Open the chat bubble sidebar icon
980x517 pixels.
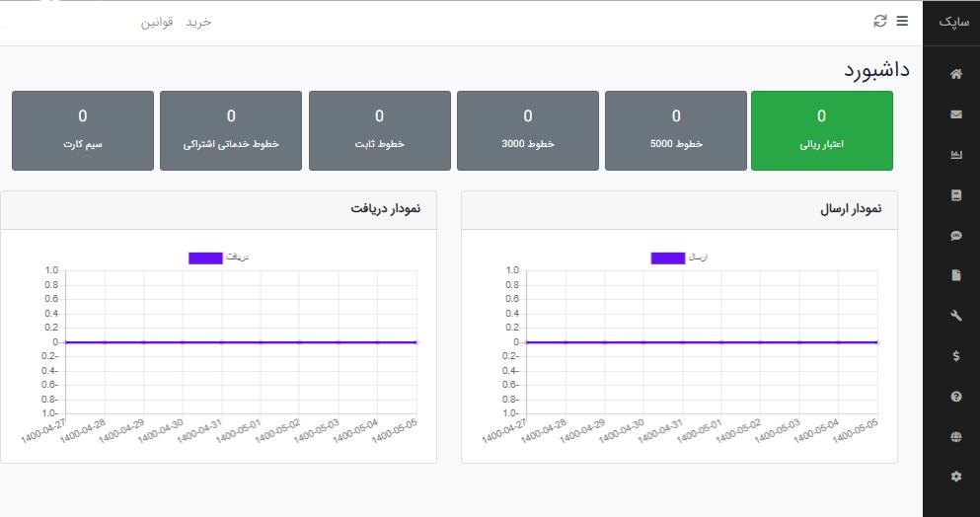(x=954, y=236)
